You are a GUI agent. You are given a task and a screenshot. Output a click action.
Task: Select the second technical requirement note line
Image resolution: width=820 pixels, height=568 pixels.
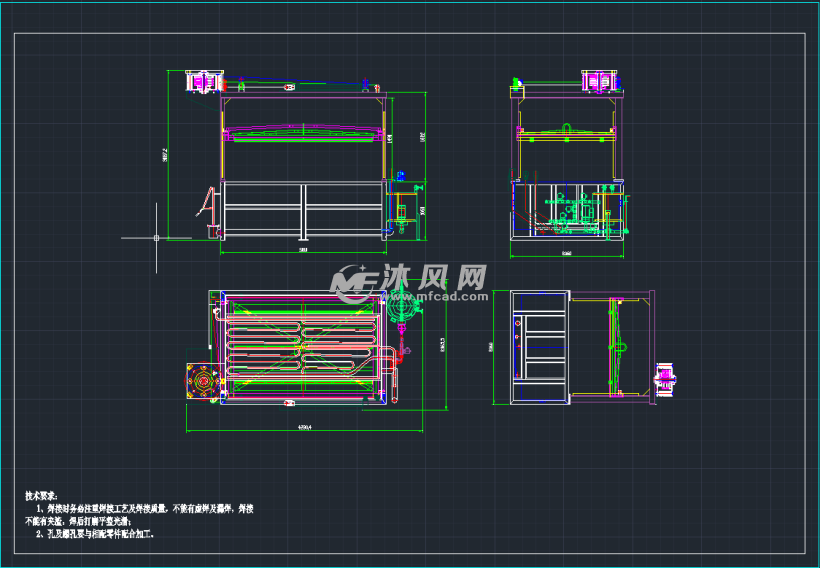(x=93, y=534)
